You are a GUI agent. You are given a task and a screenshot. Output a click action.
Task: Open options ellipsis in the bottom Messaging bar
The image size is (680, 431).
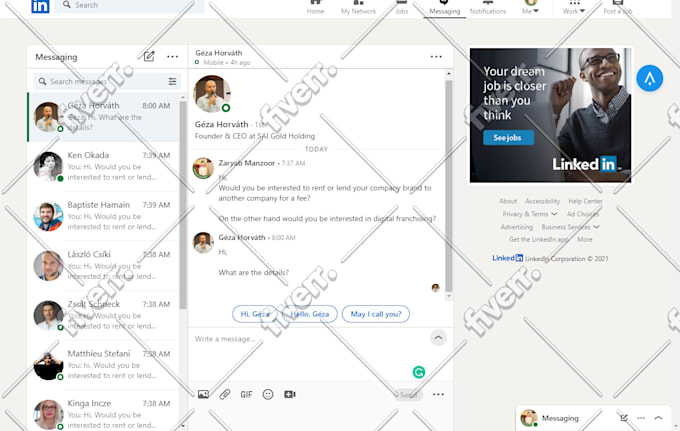point(641,418)
